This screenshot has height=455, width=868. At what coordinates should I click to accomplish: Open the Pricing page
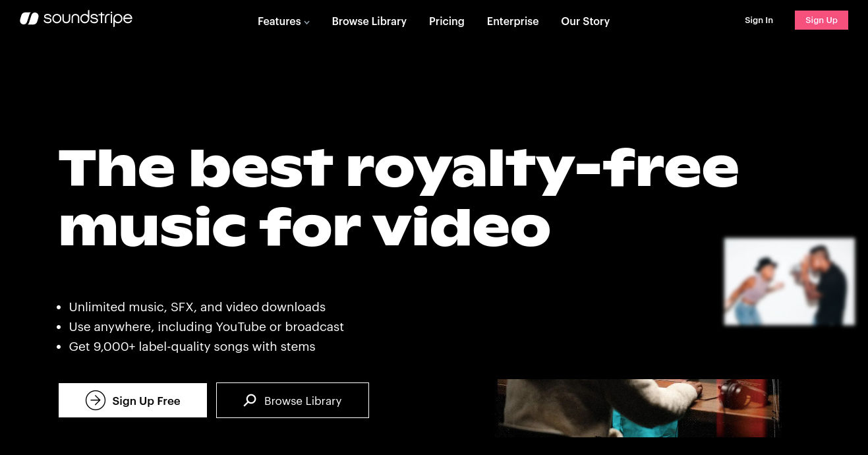(x=447, y=21)
